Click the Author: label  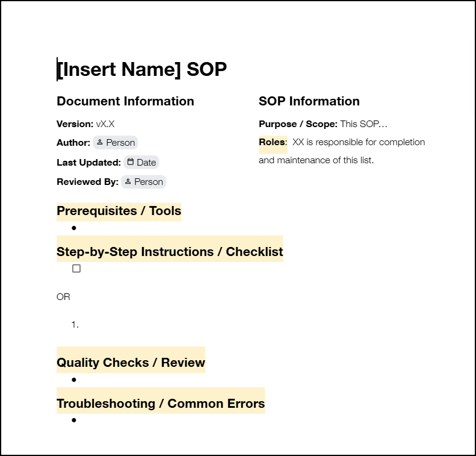(73, 143)
